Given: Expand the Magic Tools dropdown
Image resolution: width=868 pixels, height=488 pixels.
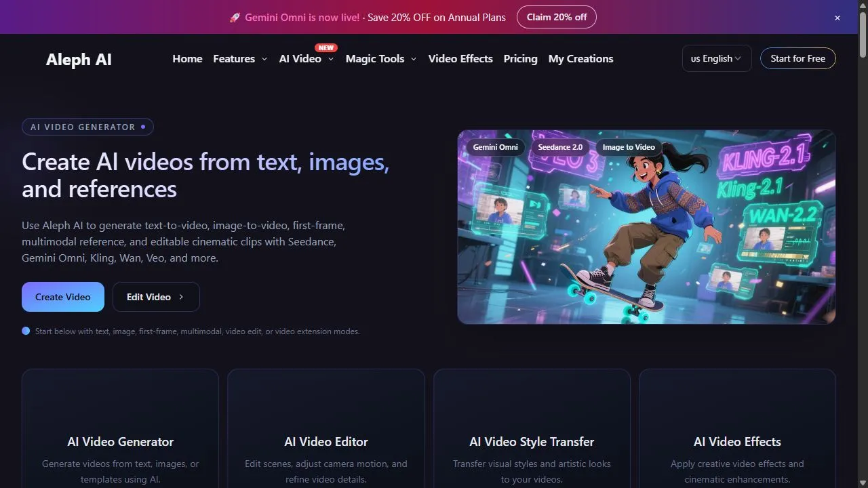Looking at the screenshot, I should pyautogui.click(x=381, y=59).
